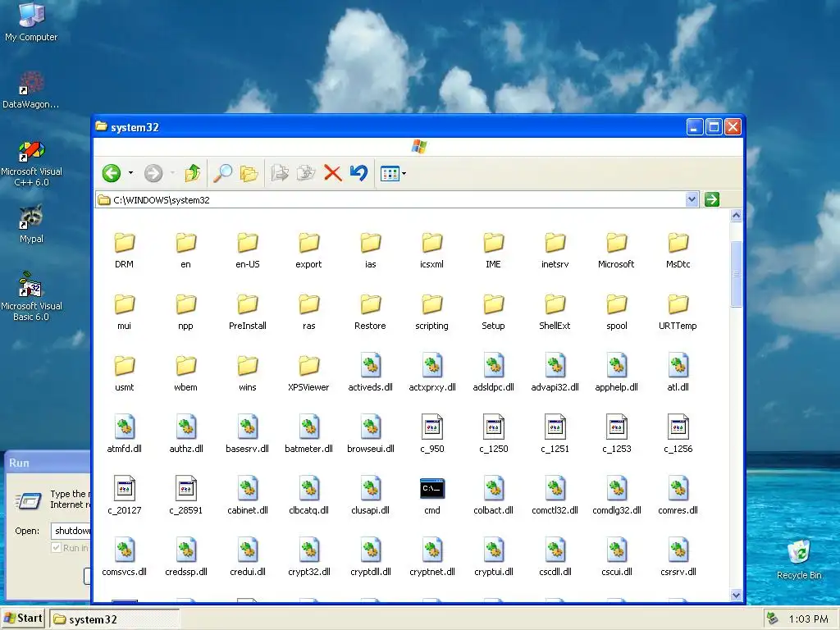Go back with the green Back arrow

(x=112, y=173)
